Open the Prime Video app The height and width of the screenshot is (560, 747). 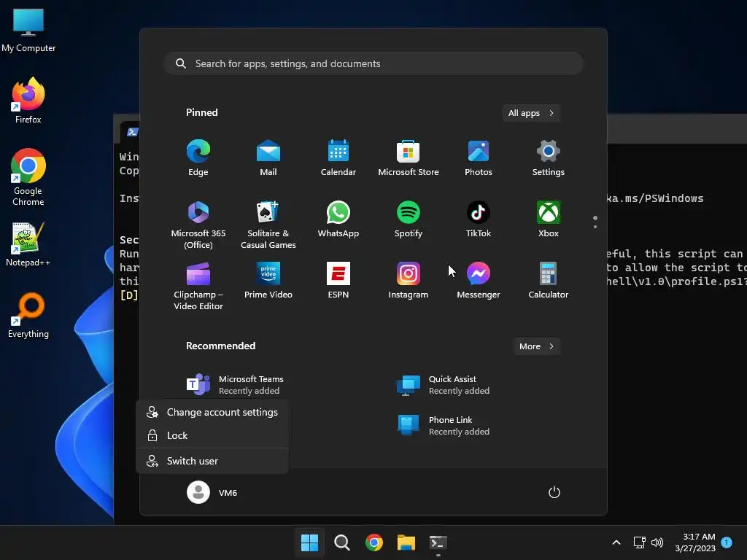268,281
